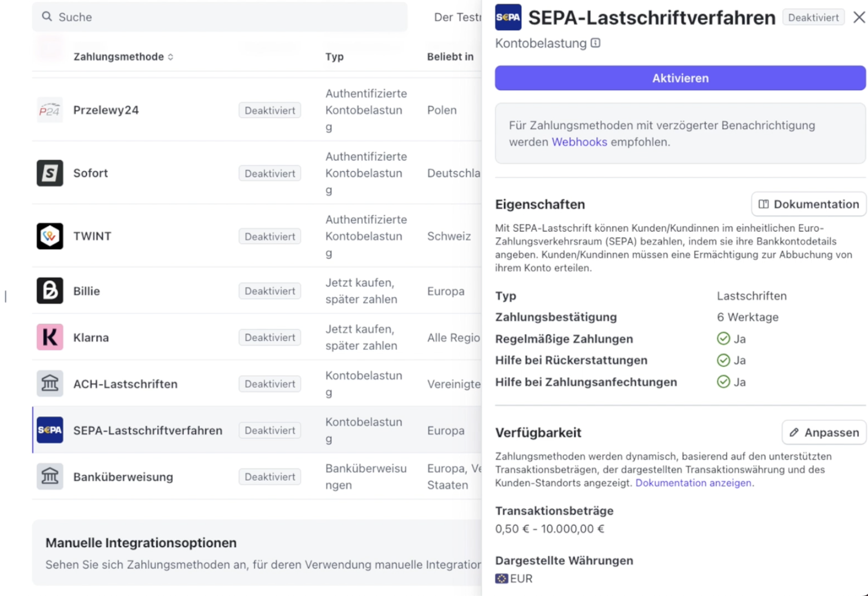The width and height of the screenshot is (868, 596).
Task: Select the ACH-Lastschriften row name
Action: pyautogui.click(x=125, y=384)
